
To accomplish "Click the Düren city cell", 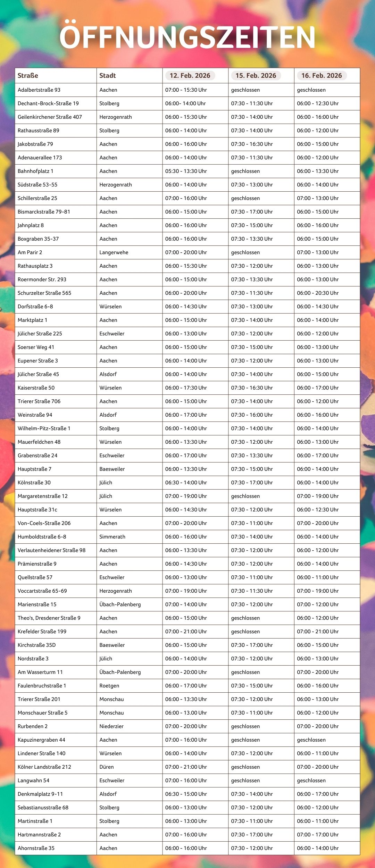I will tap(107, 767).
